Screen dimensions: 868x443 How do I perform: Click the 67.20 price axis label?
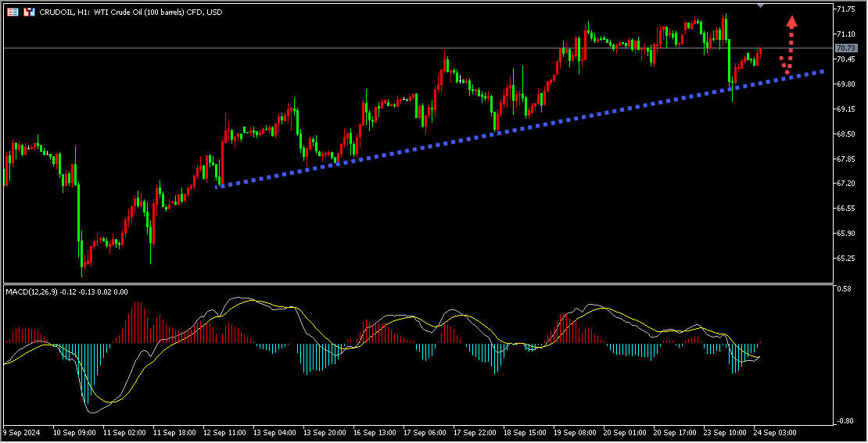pos(847,184)
